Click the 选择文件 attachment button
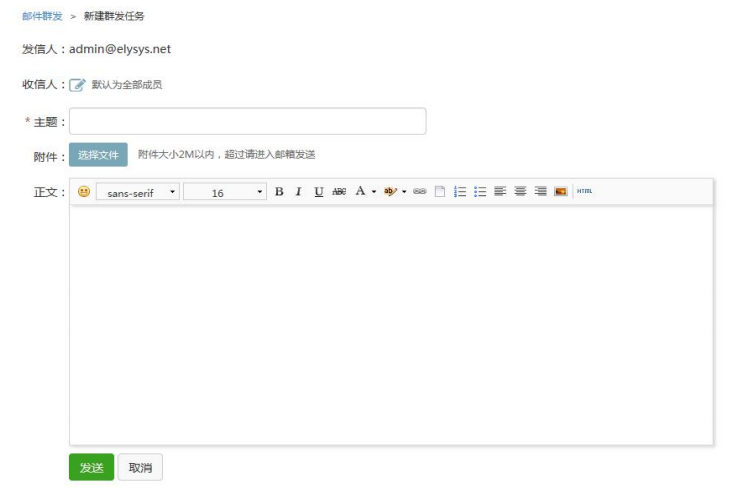This screenshot has height=492, width=750. pyautogui.click(x=98, y=155)
